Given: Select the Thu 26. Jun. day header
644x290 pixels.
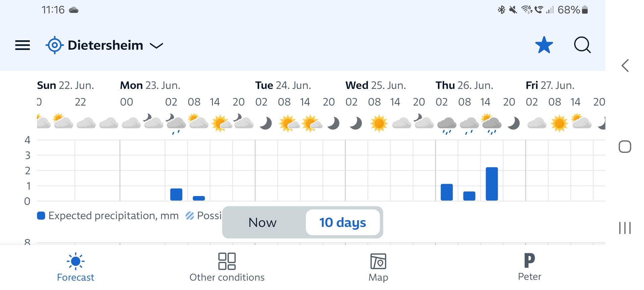Looking at the screenshot, I should click(464, 86).
